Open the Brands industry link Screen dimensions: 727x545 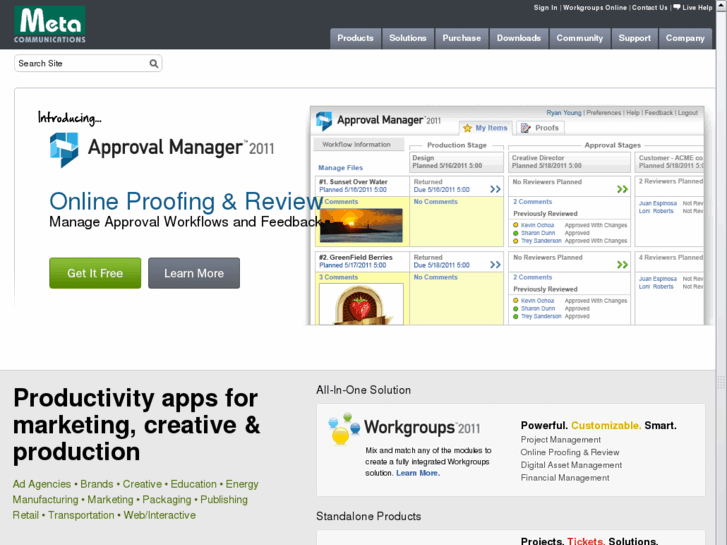(x=96, y=484)
